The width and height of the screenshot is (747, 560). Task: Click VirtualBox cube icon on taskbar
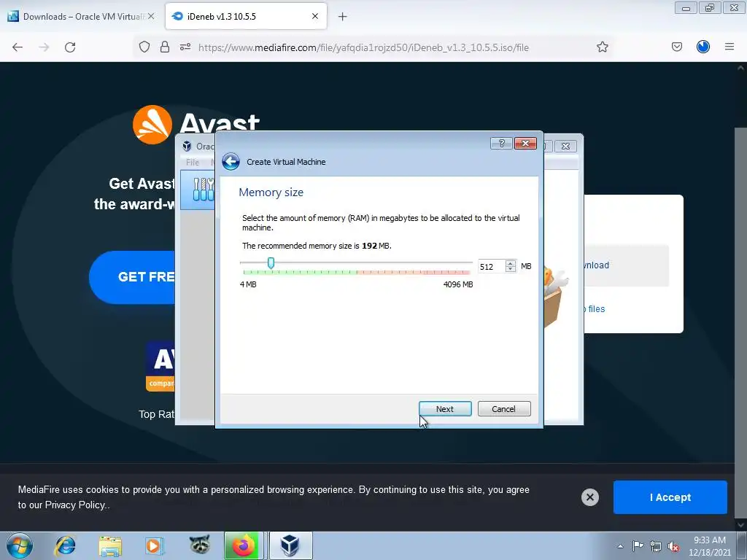pos(290,545)
